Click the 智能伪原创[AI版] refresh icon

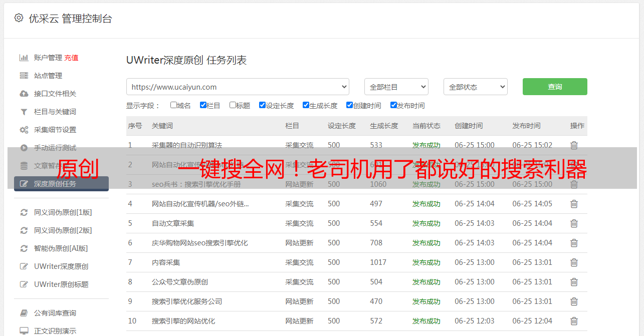click(24, 248)
